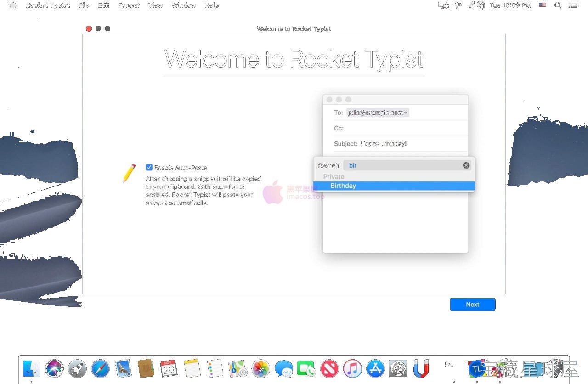This screenshot has width=588, height=384.
Task: Open the News app in Dock
Action: pyautogui.click(x=329, y=368)
